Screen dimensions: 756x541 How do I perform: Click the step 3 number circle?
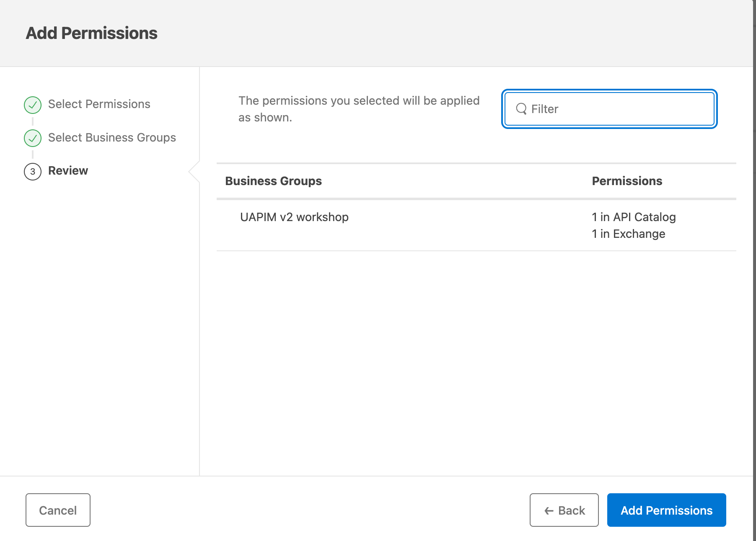point(33,172)
